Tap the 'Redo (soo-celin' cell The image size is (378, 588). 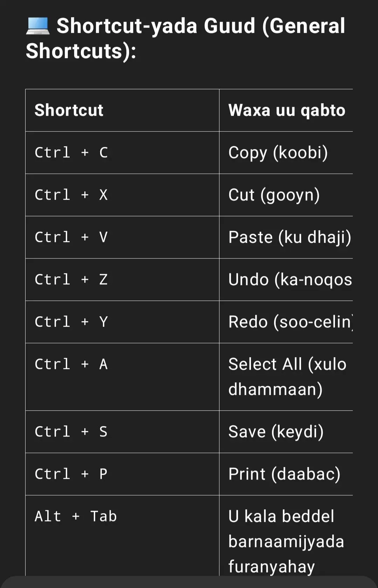[286, 322]
